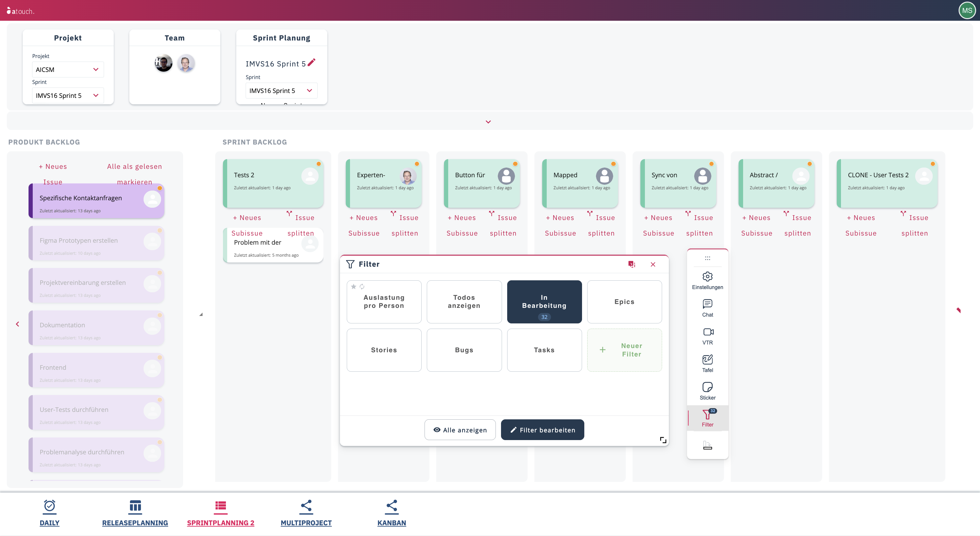Click the small triangle beside Produkt Backlog

pos(201,314)
